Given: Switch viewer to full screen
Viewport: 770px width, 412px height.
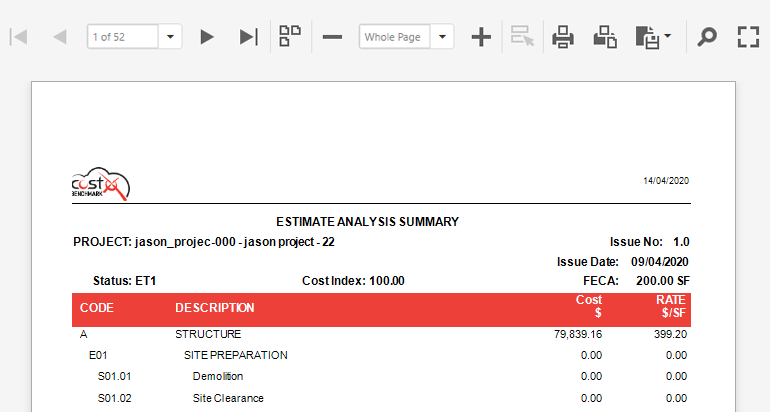Looking at the screenshot, I should click(x=748, y=37).
